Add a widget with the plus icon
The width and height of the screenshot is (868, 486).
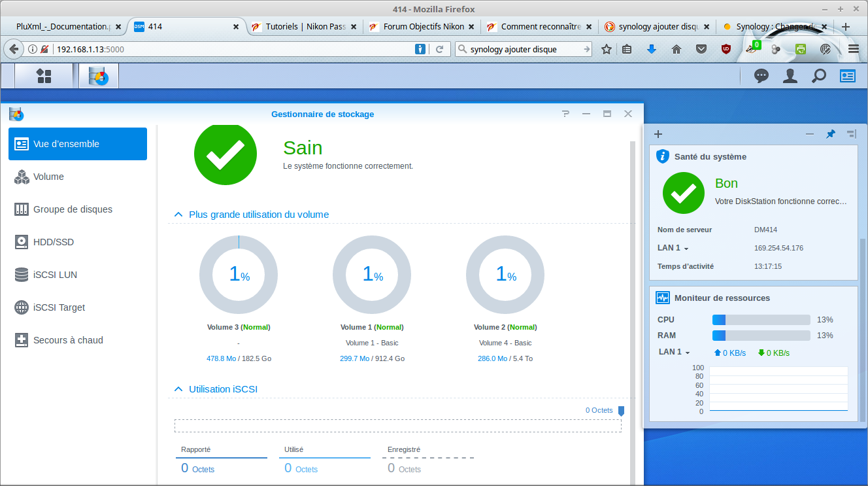pyautogui.click(x=658, y=134)
